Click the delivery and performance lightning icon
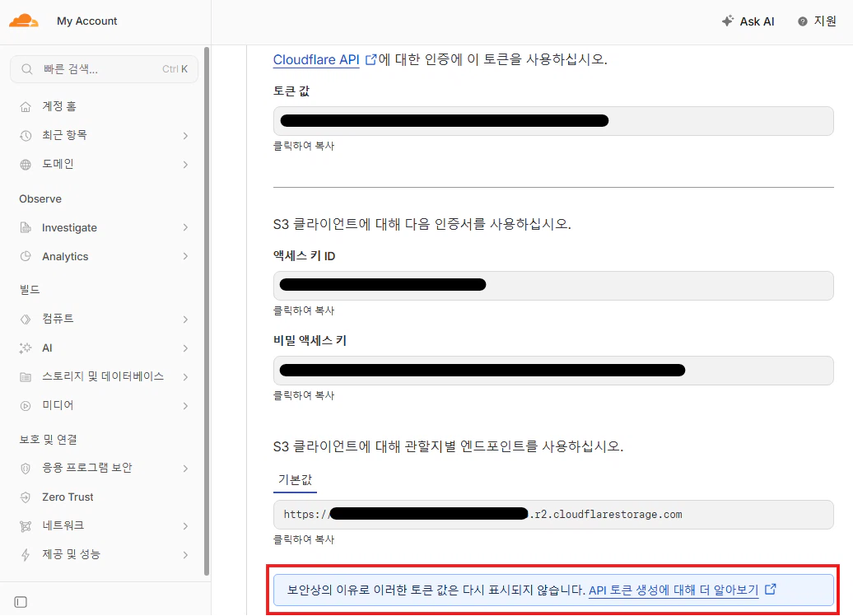 (x=26, y=554)
